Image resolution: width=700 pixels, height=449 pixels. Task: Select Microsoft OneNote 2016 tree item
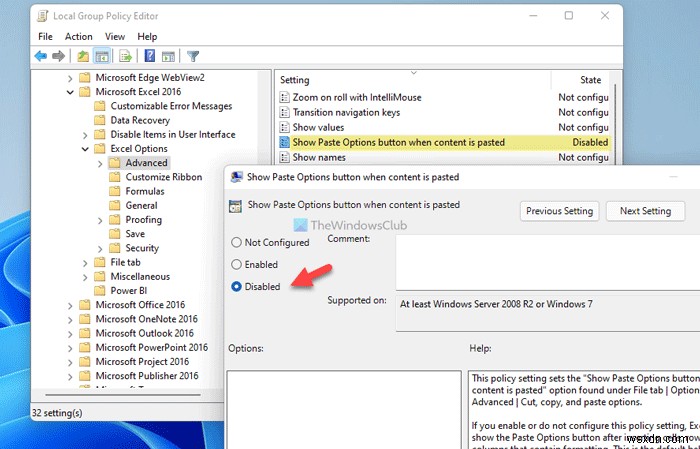click(146, 319)
